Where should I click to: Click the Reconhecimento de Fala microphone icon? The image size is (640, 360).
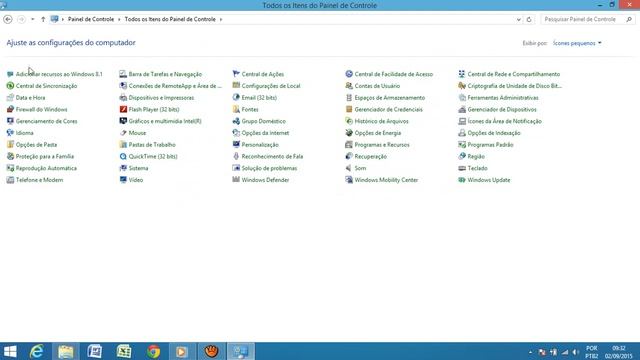click(236, 156)
